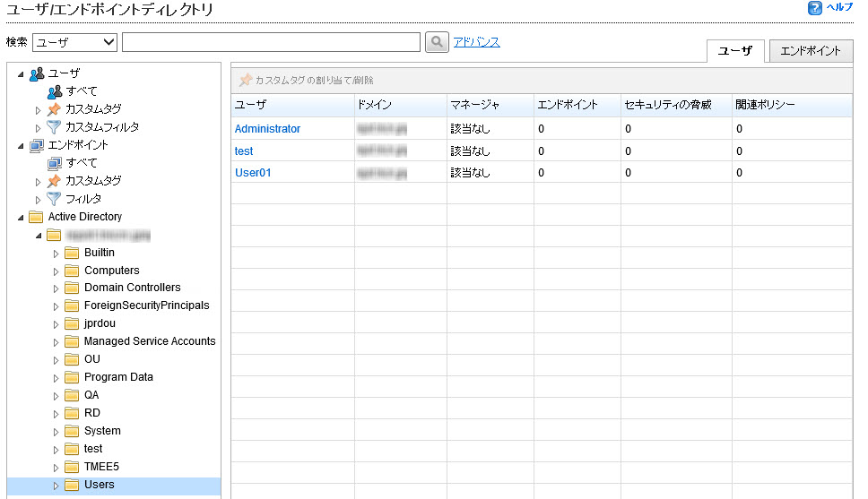Expand the Domain Controllers folder
This screenshot has width=868, height=499.
(56, 288)
